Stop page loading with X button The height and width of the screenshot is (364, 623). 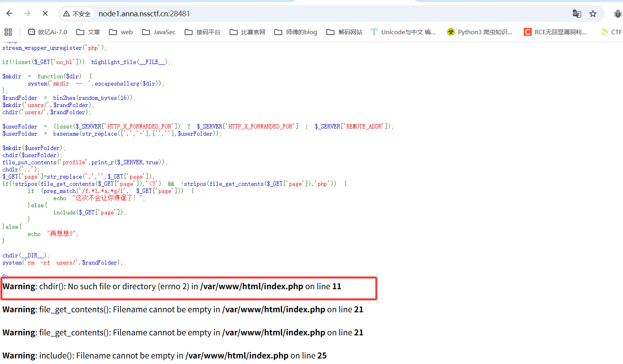pyautogui.click(x=45, y=14)
